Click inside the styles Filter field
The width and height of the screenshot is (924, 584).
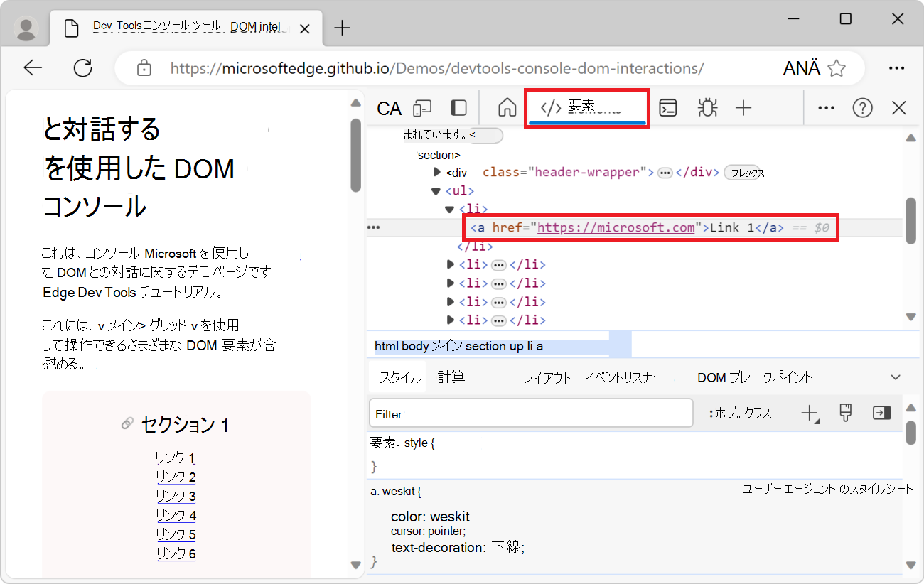[530, 413]
